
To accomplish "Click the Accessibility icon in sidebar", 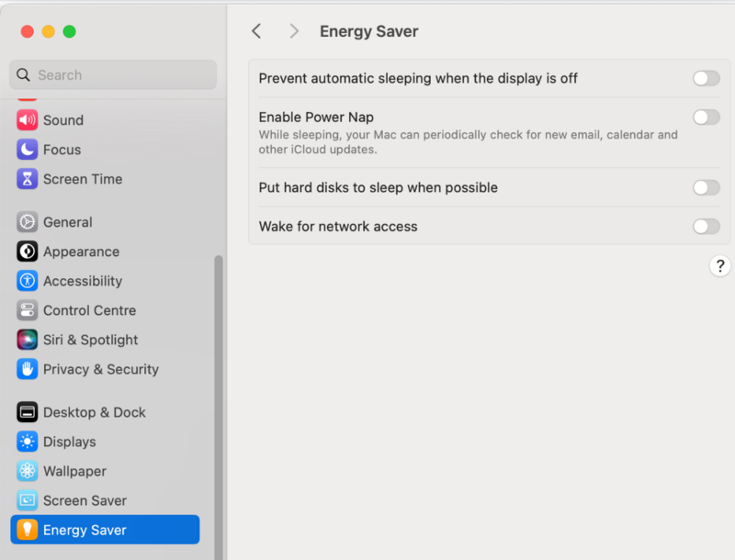I will (28, 281).
